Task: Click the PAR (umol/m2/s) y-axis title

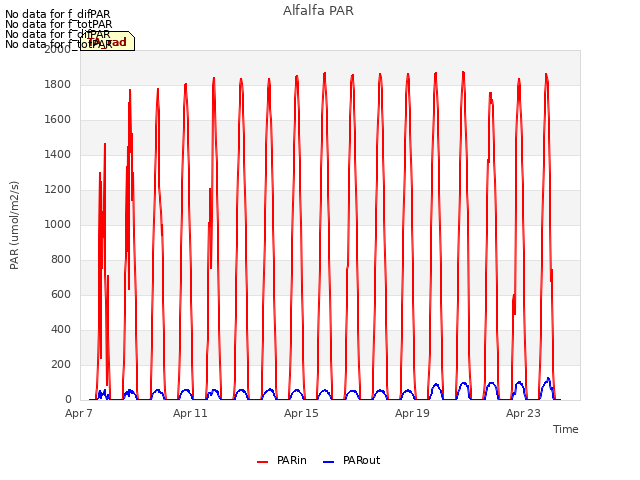Action: (x=14, y=225)
